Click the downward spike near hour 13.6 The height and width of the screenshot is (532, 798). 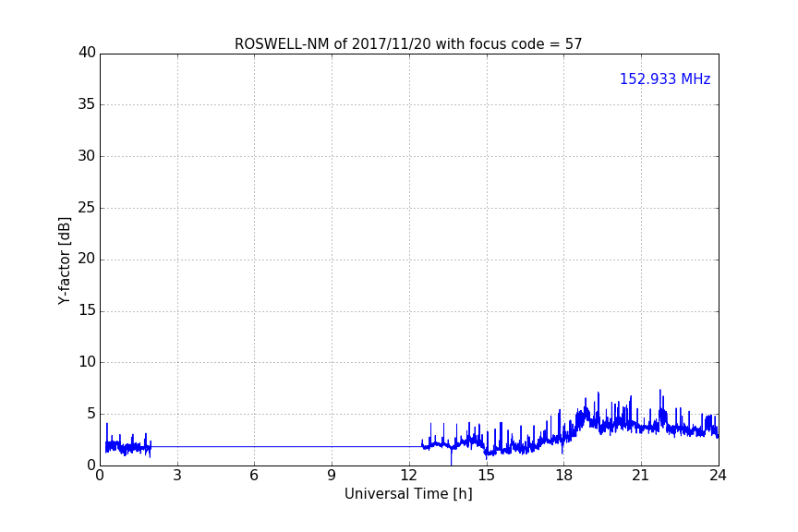click(451, 457)
